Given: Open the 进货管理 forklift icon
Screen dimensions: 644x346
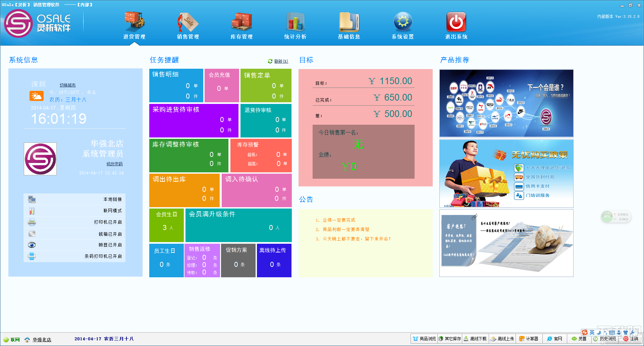Looking at the screenshot, I should tap(135, 21).
